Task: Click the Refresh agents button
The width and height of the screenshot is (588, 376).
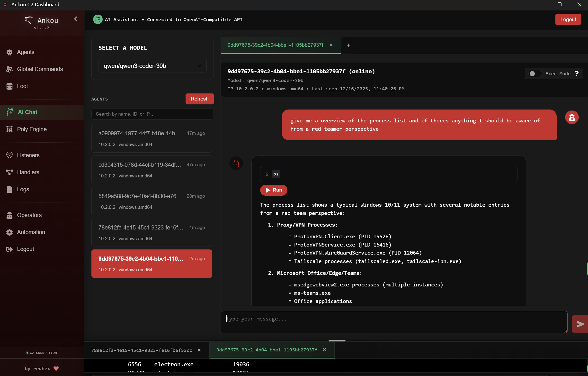Action: pos(199,99)
